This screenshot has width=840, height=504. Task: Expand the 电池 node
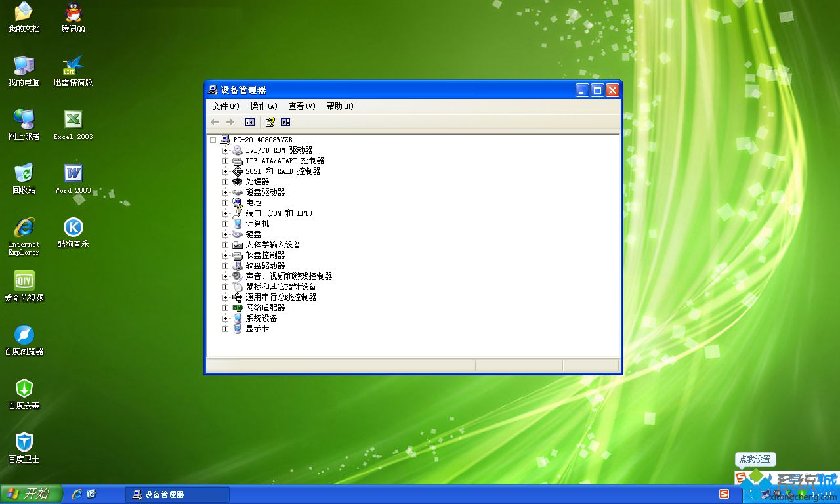click(225, 203)
